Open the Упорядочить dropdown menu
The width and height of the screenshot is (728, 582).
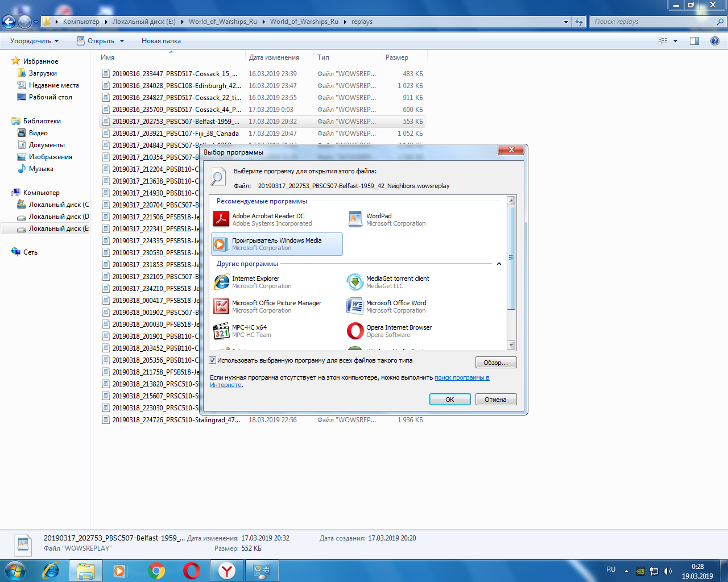tap(34, 41)
